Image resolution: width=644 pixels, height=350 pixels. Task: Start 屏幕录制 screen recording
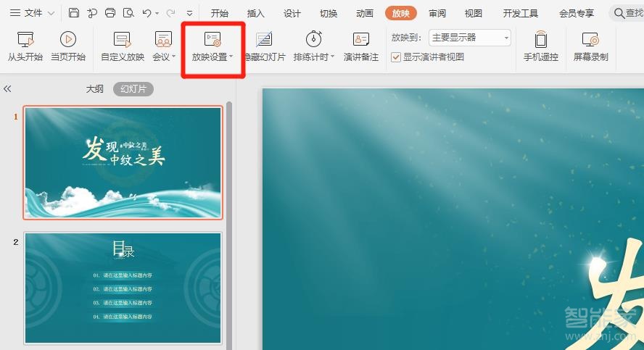coord(590,40)
